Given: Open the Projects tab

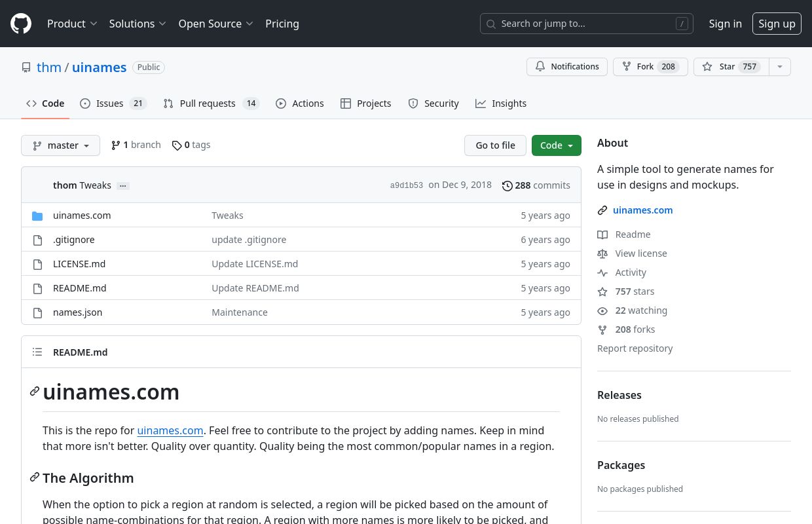Looking at the screenshot, I should (366, 103).
